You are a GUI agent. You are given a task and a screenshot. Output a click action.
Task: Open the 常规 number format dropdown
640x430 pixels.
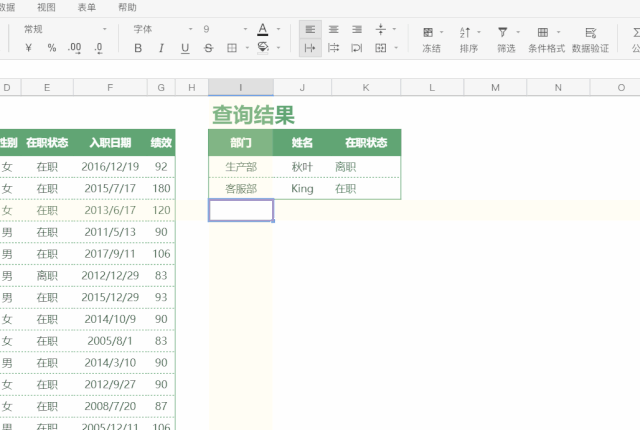coord(65,29)
